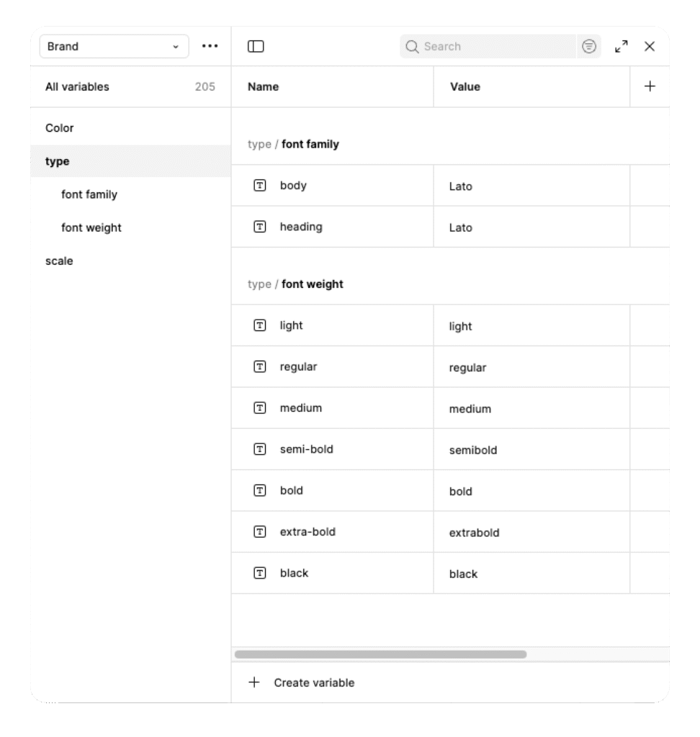700x737 pixels.
Task: Click the string type icon beside black
Action: [259, 574]
